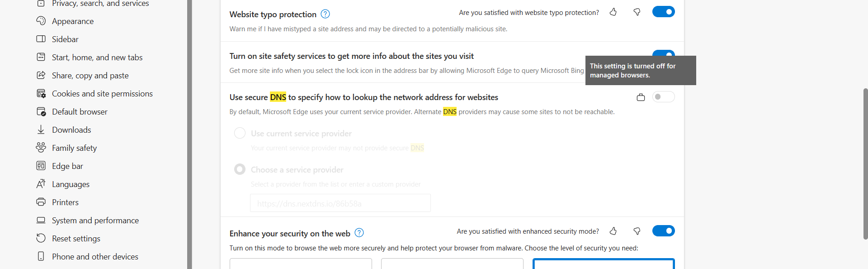Open Phone and other devices settings

(95, 257)
